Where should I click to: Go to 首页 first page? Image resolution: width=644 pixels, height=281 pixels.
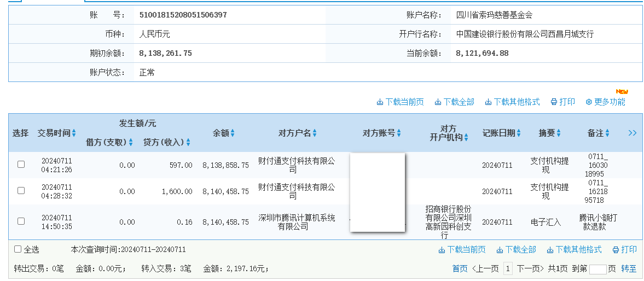[x=460, y=268]
